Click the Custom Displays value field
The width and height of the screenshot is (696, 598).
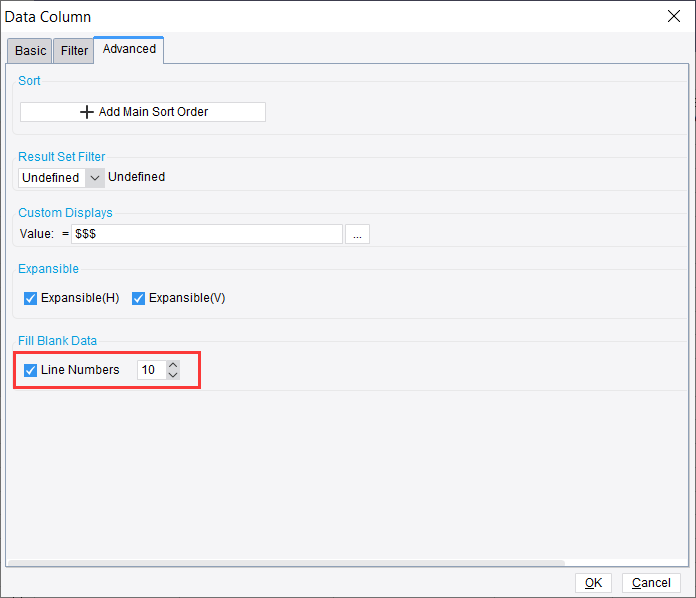(x=207, y=234)
